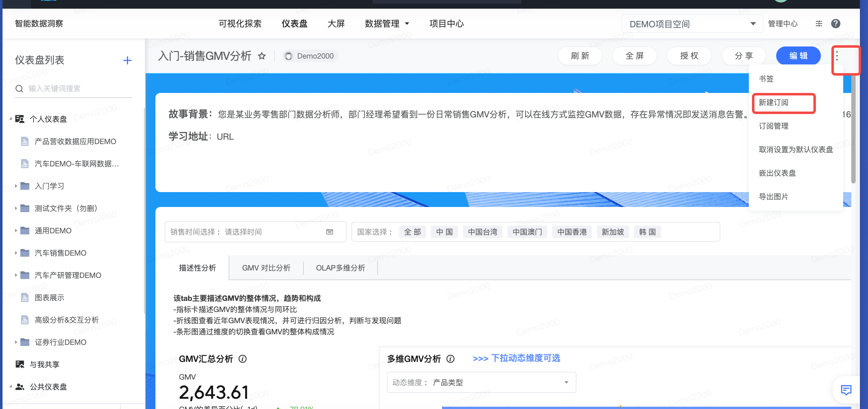Image resolution: width=868 pixels, height=409 pixels.
Task: Open 管理中心 link
Action: [782, 24]
